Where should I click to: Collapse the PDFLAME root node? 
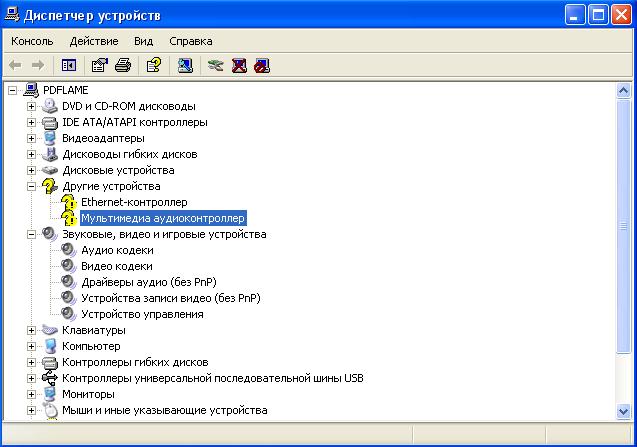coord(13,90)
